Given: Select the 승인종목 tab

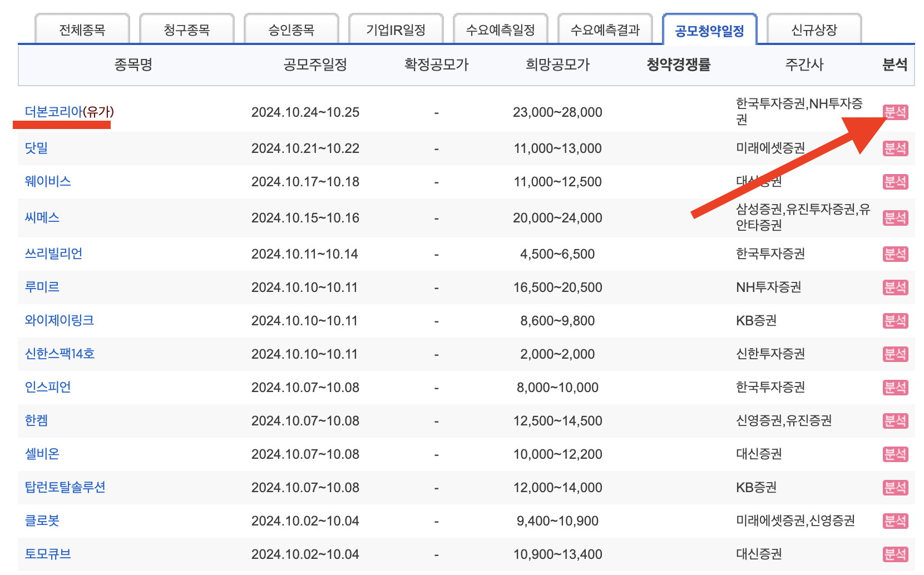Looking at the screenshot, I should [291, 31].
